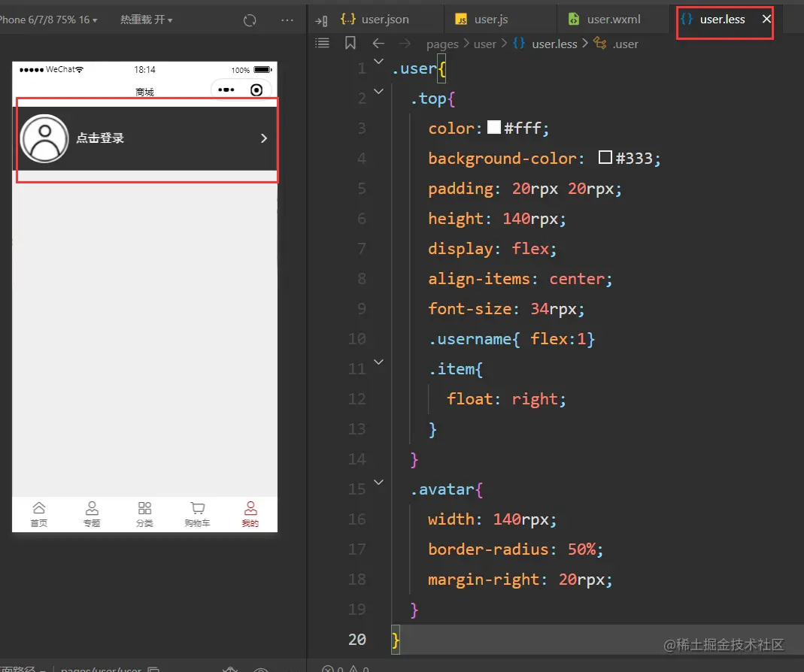Click the 'padding: 20rpx 20rpx;' line
The image size is (804, 672).
[x=524, y=189]
